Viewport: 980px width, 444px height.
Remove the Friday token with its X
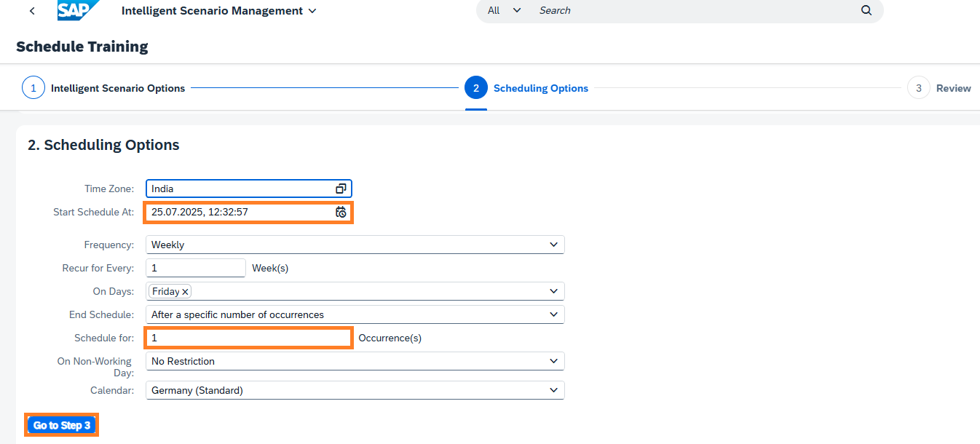pyautogui.click(x=186, y=291)
